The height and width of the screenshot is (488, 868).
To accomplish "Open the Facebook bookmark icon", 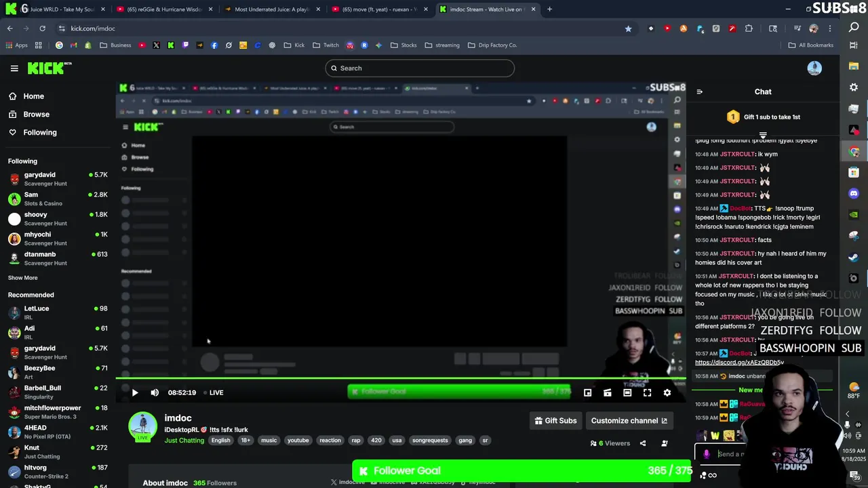I will coord(214,45).
